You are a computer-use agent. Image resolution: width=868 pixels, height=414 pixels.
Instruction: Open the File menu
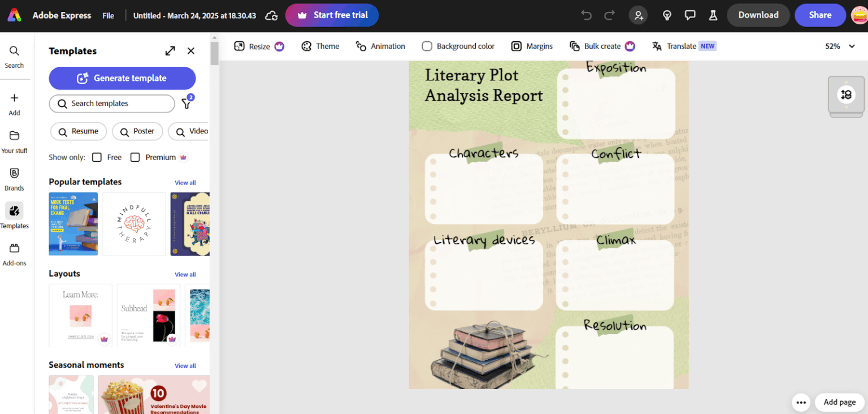[108, 15]
